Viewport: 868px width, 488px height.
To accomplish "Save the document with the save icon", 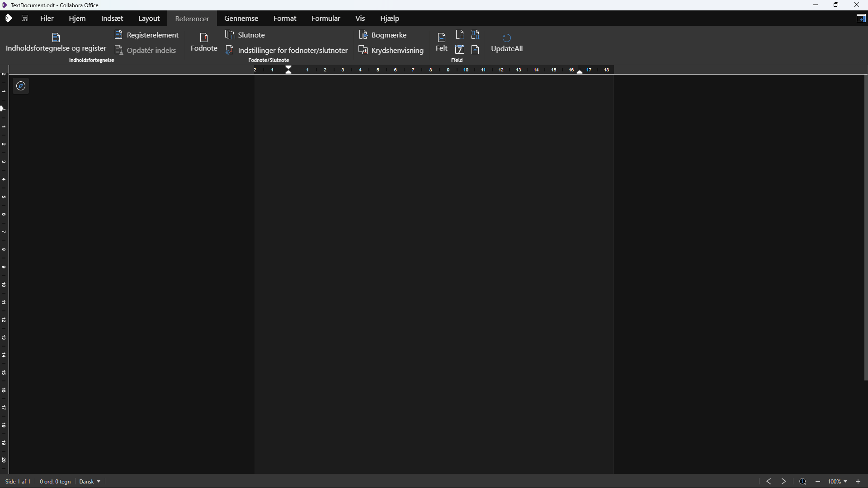I will point(25,18).
